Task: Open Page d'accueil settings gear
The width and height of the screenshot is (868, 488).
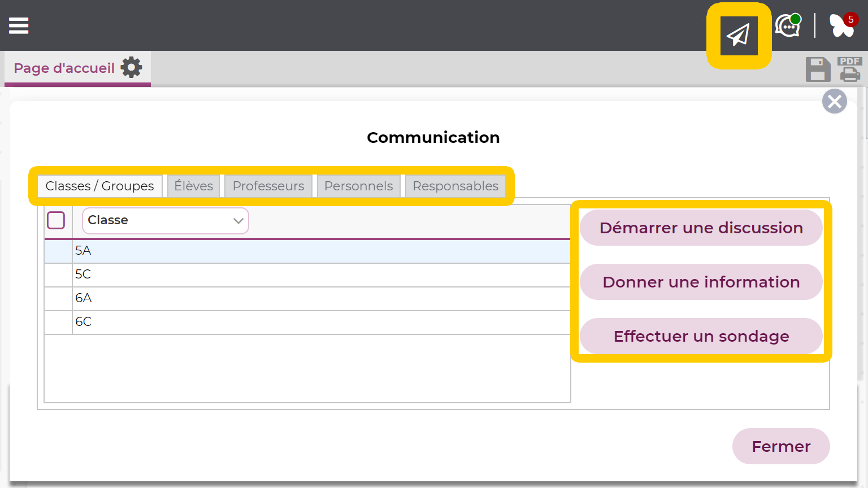Action: pyautogui.click(x=132, y=67)
